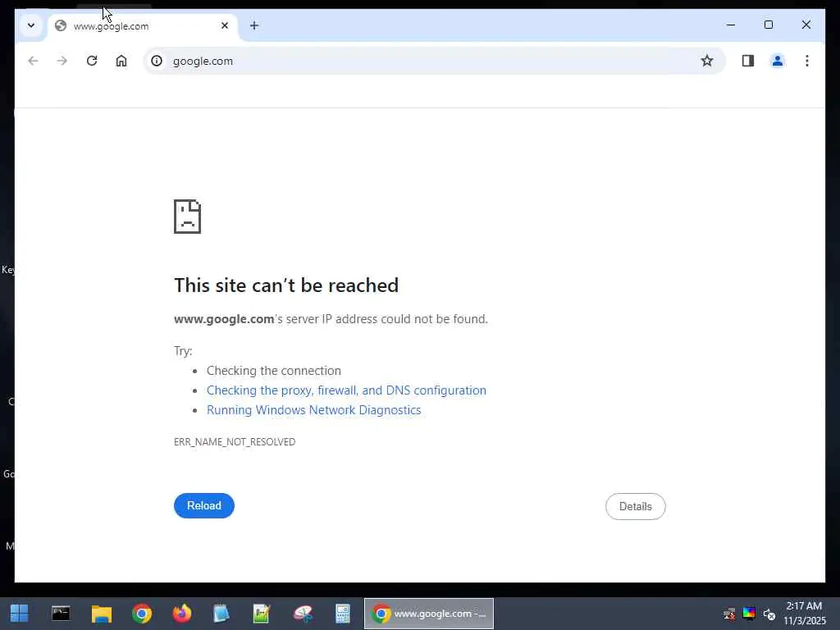Click the back navigation arrow
The image size is (840, 630).
33,61
